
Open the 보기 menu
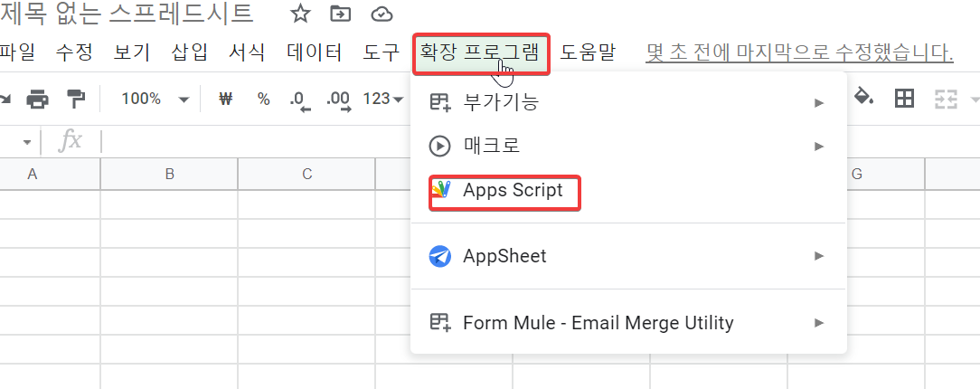tap(132, 53)
